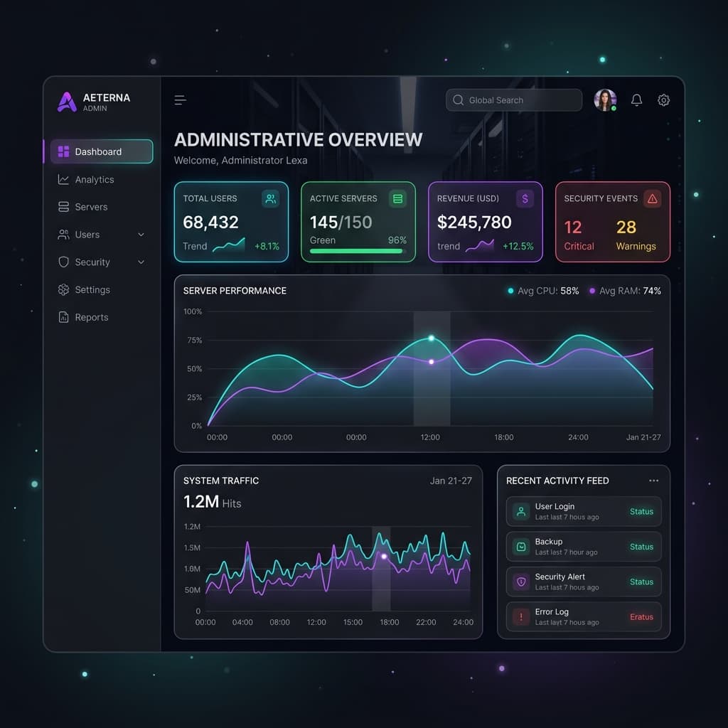The image size is (728, 728).
Task: Click the $245,780 revenue value
Action: tap(474, 223)
